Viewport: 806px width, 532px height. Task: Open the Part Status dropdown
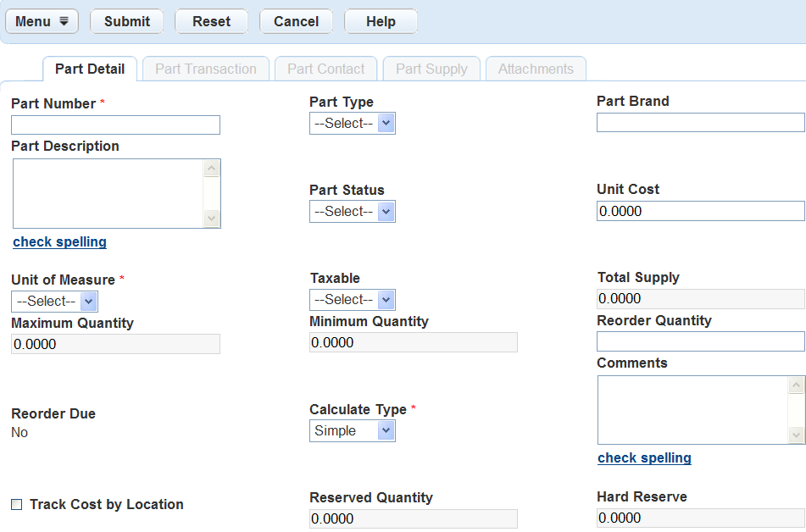click(352, 212)
